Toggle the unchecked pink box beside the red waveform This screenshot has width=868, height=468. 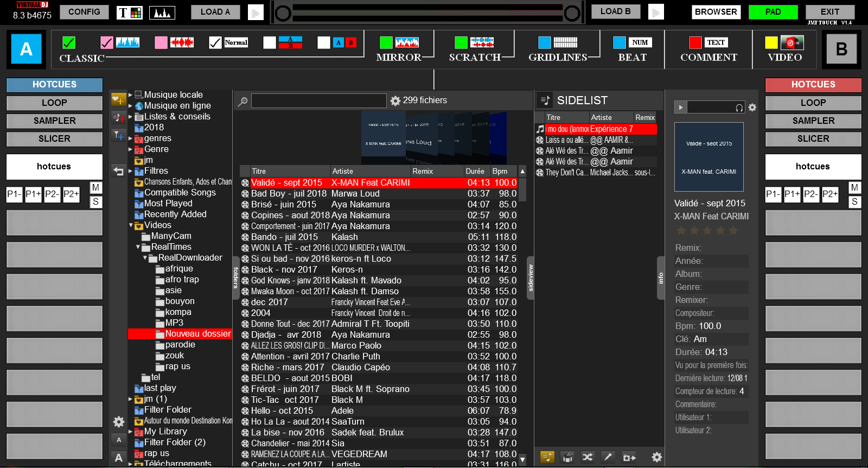161,42
